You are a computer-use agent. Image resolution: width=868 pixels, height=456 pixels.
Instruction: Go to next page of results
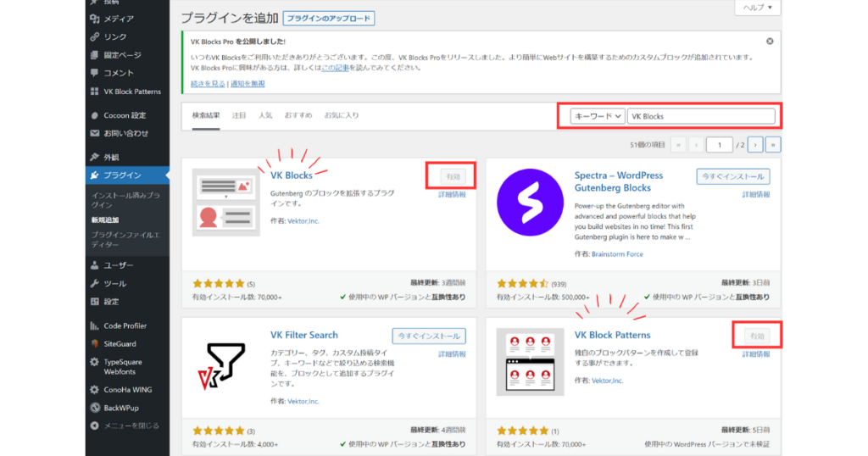point(755,145)
